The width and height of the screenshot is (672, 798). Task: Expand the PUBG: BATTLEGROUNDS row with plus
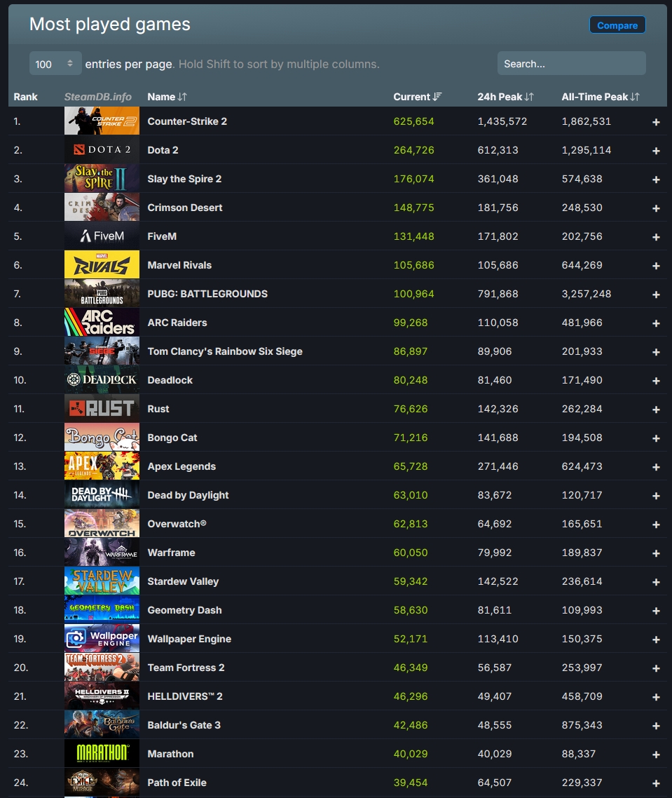656,295
